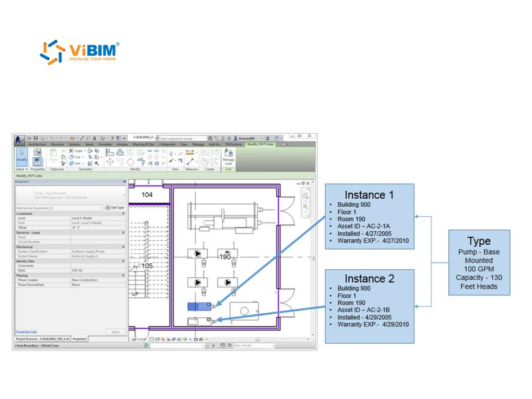Open the view scale 1/8" = 1'-0" selector

[x=139, y=339]
